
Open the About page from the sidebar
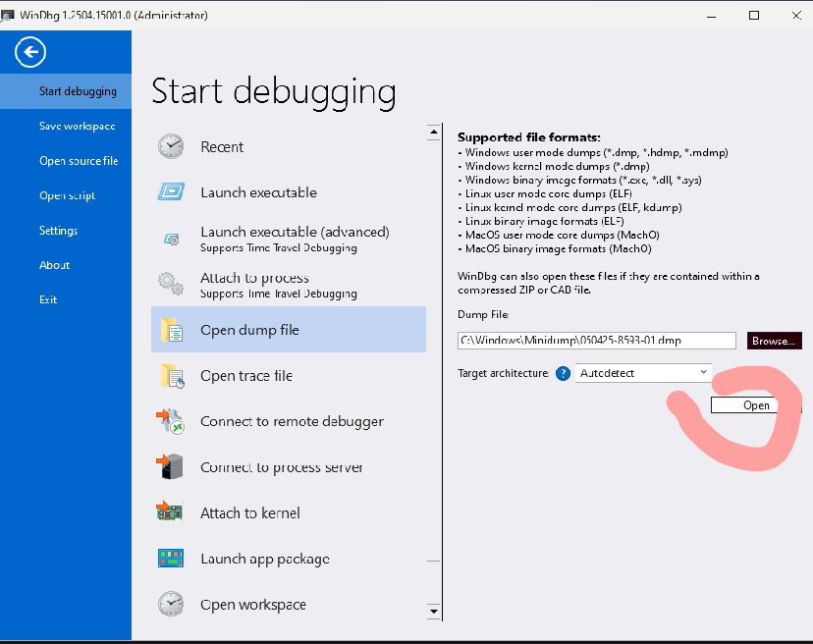[x=66, y=265]
